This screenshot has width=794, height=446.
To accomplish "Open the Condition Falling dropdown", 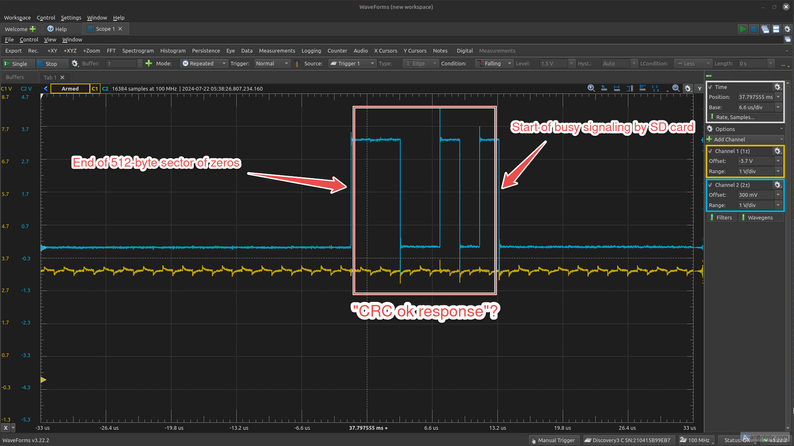I will pyautogui.click(x=494, y=63).
